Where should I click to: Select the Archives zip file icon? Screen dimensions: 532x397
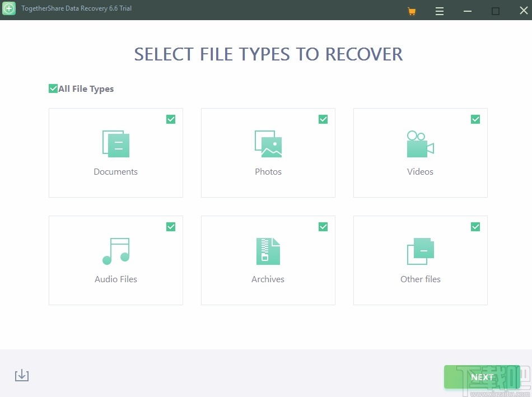point(268,251)
